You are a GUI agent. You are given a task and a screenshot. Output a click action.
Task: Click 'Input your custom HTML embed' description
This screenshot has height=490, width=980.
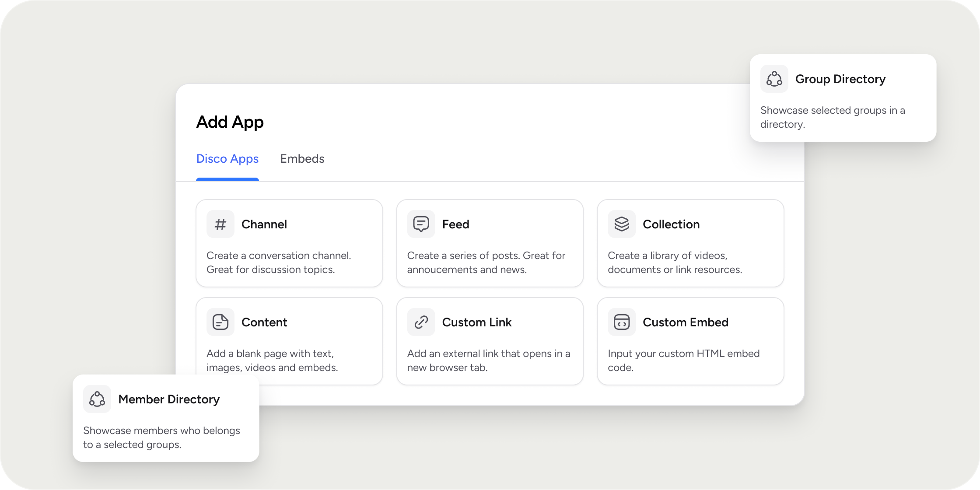(684, 360)
